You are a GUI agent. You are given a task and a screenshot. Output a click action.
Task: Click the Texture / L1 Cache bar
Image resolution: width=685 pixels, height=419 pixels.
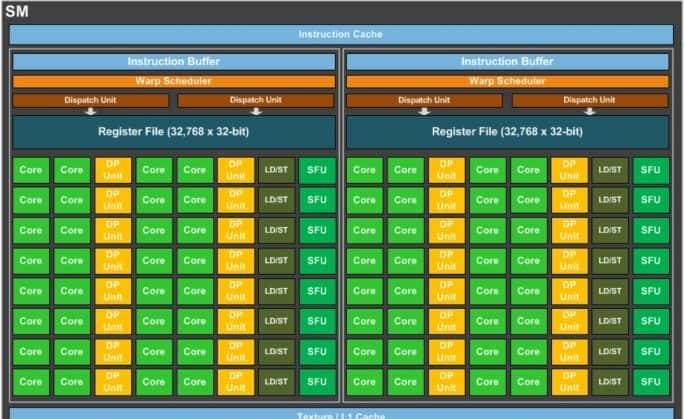pyautogui.click(x=341, y=414)
